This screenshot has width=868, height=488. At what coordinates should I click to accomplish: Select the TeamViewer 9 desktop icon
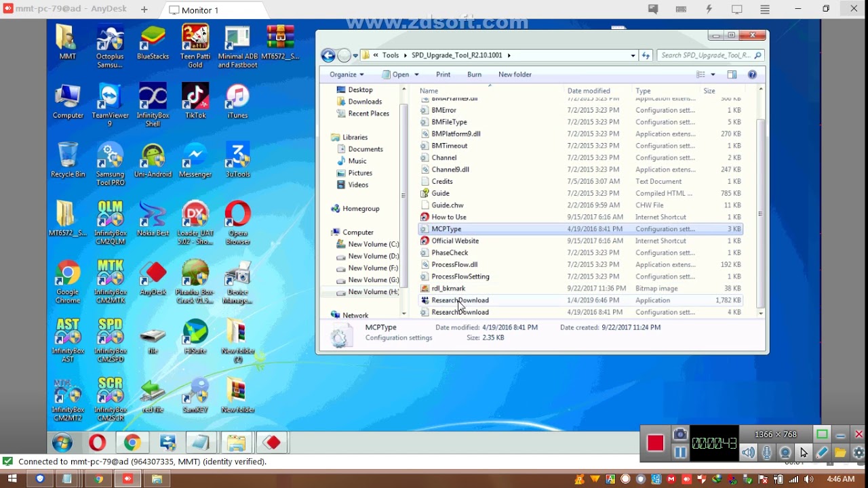pyautogui.click(x=110, y=105)
